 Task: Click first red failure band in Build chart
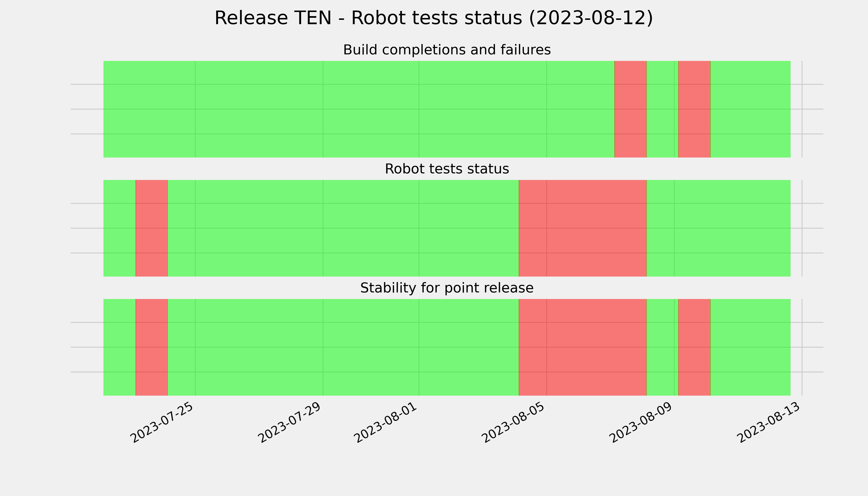pyautogui.click(x=631, y=109)
